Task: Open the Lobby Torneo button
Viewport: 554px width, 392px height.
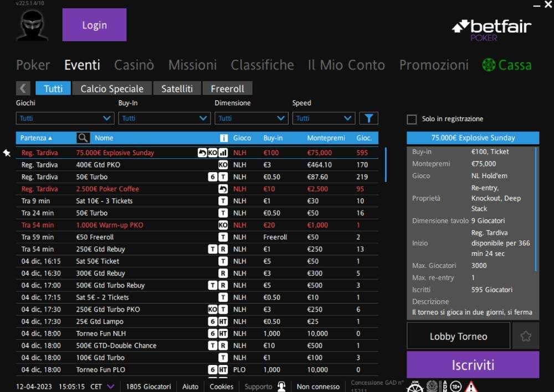Action: tap(458, 336)
